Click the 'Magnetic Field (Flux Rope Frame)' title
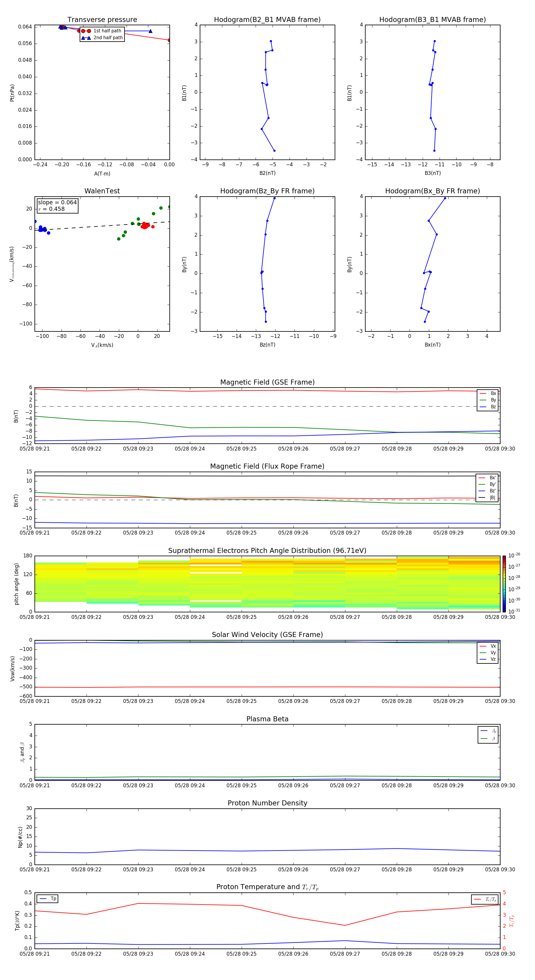Screen dimensions: 535x980 (267, 467)
